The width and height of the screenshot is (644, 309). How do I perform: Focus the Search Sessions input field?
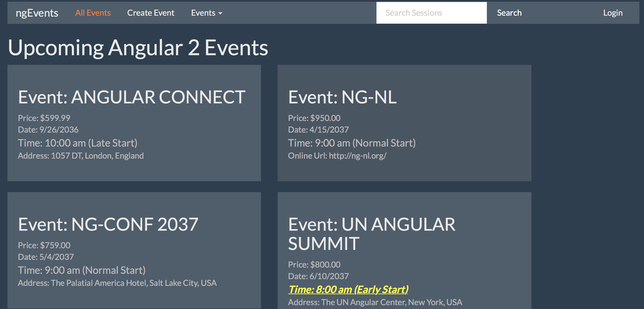point(431,13)
